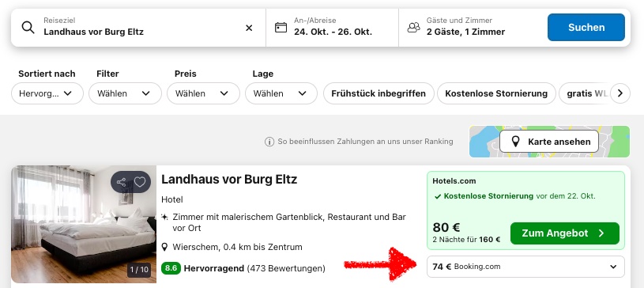Click the green 8.6 rating badge
Image resolution: width=644 pixels, height=288 pixels.
(x=171, y=269)
